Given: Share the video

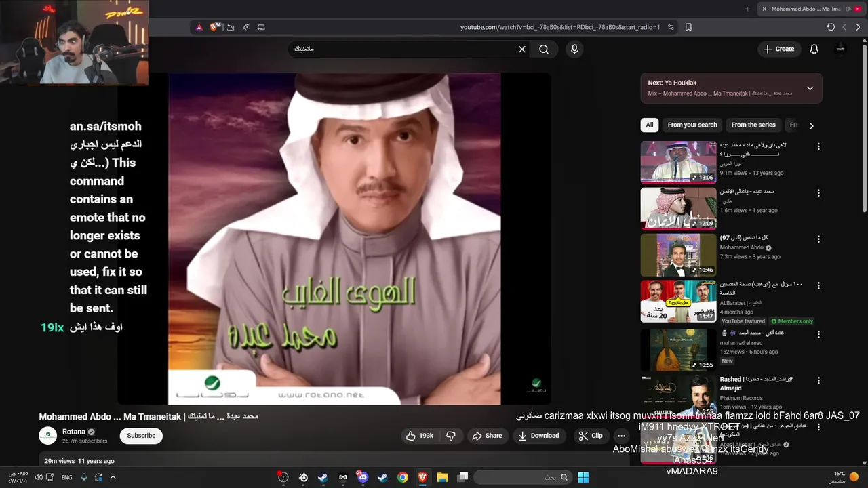Looking at the screenshot, I should coord(487,436).
